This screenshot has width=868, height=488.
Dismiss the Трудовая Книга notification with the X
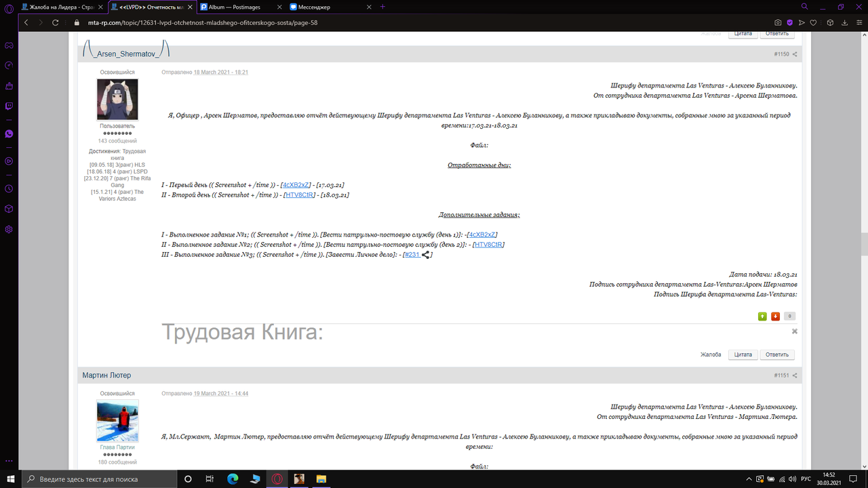click(794, 331)
